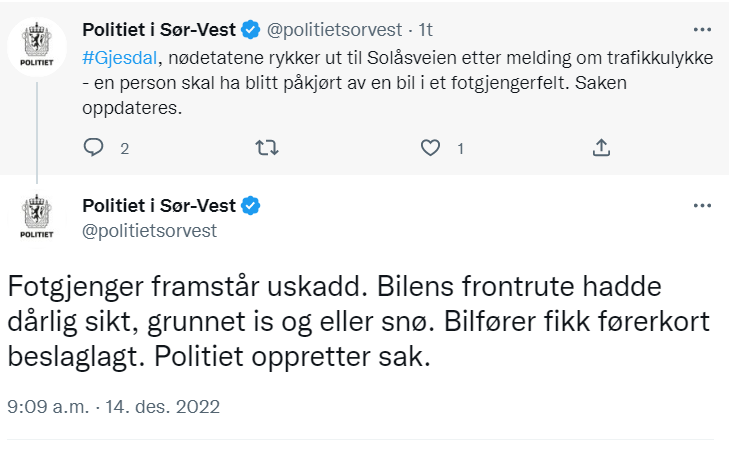Screen dimensions: 729x457
Task: Click the 9:09 a.m. 14. des. 2022 timestamp
Action: click(x=113, y=408)
